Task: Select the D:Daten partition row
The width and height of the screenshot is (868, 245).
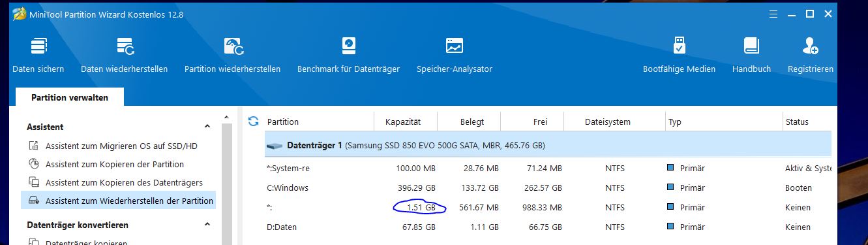Action: pos(548,227)
